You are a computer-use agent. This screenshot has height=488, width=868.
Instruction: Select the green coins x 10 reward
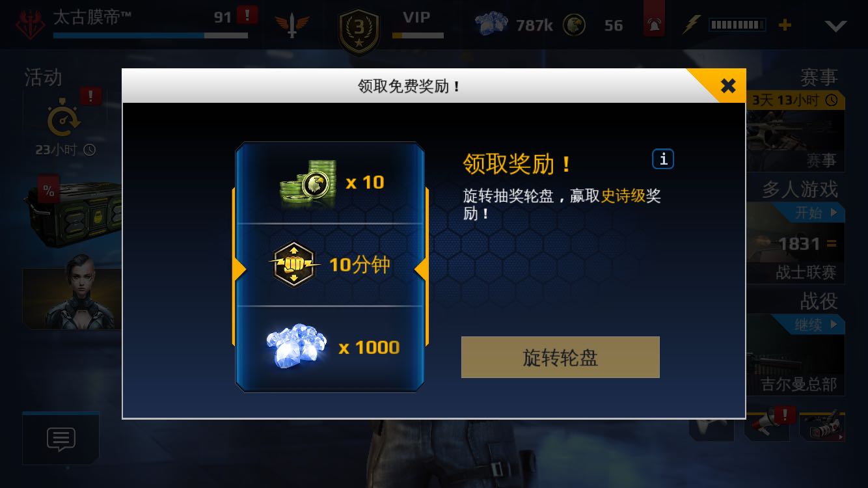[x=331, y=183]
